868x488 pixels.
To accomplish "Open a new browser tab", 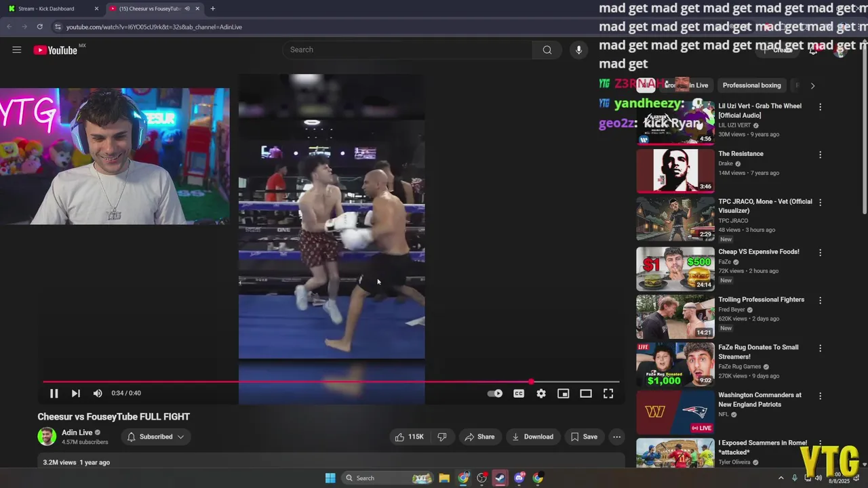I will tap(213, 9).
